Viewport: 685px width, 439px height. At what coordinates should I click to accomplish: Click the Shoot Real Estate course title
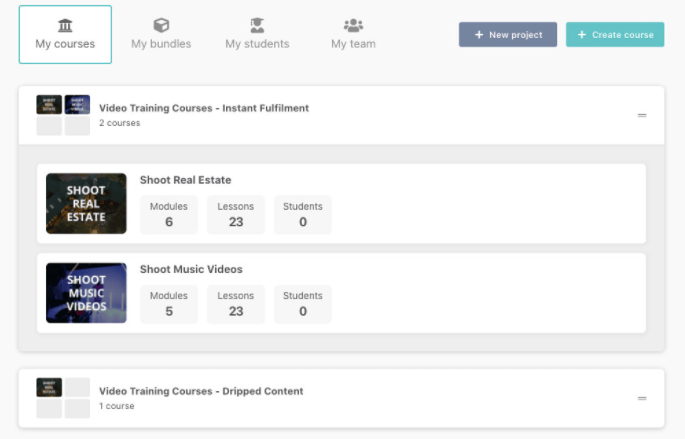[185, 180]
